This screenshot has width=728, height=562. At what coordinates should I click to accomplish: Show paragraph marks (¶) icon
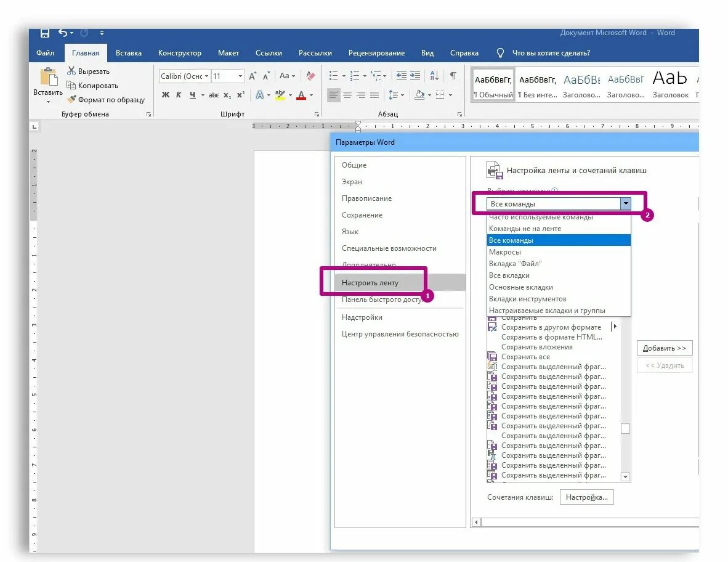pos(453,76)
